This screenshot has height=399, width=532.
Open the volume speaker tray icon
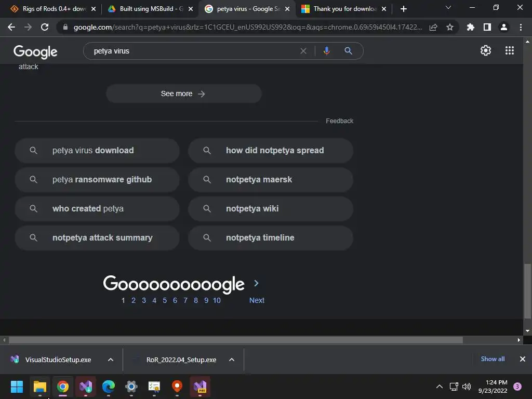click(467, 387)
